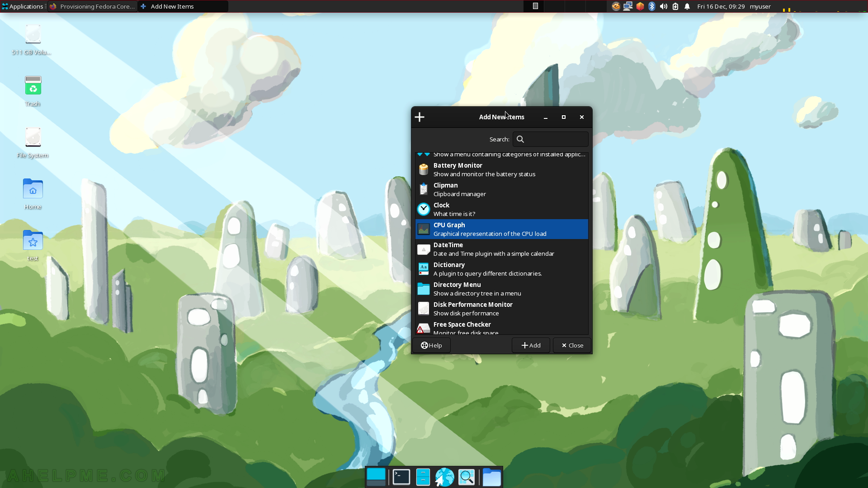Click the Help button
The image size is (868, 488).
(x=431, y=345)
